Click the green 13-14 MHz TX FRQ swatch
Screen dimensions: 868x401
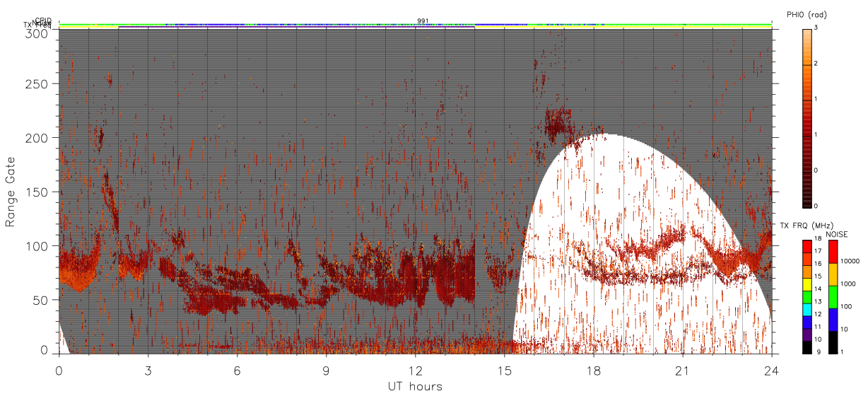point(807,296)
